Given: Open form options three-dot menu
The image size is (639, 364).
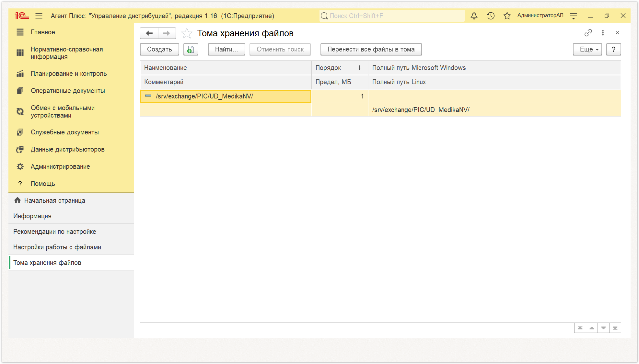Looking at the screenshot, I should 603,33.
